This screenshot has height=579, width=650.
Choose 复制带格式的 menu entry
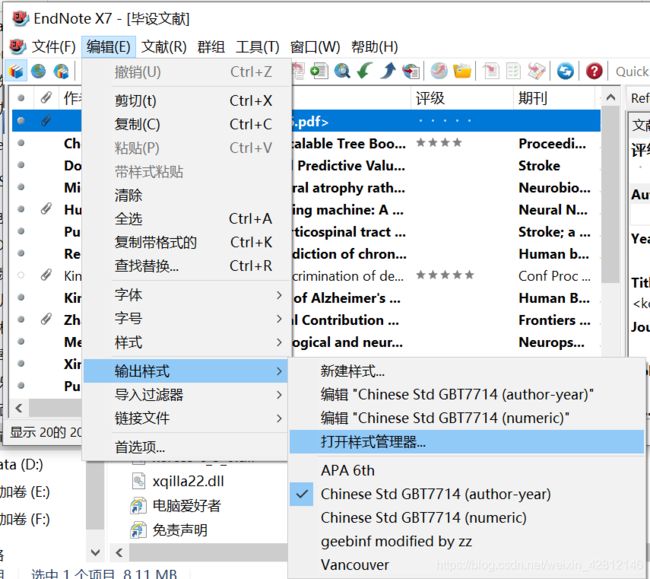tap(186, 242)
